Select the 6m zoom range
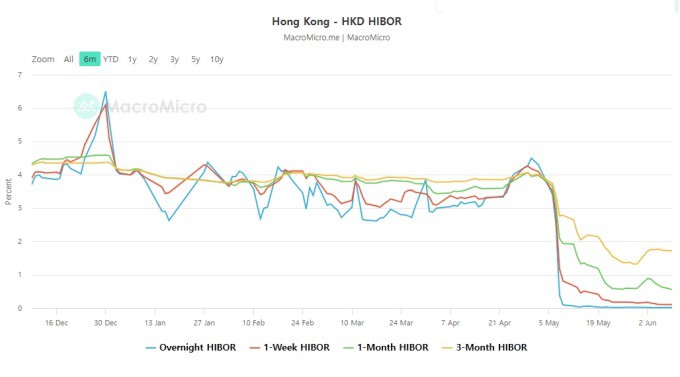 click(x=90, y=59)
